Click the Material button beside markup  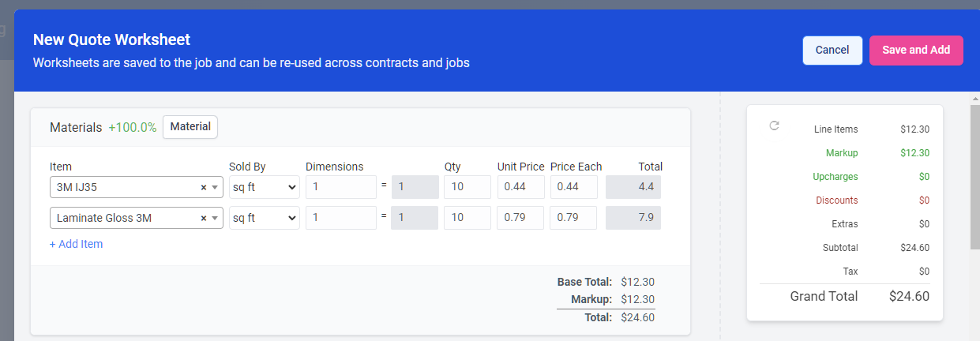(x=190, y=127)
